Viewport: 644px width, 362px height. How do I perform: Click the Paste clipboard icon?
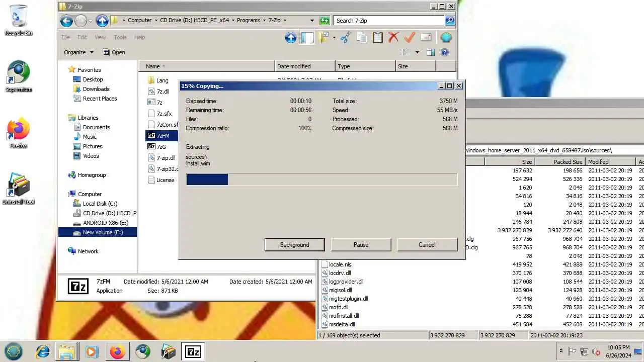(378, 37)
